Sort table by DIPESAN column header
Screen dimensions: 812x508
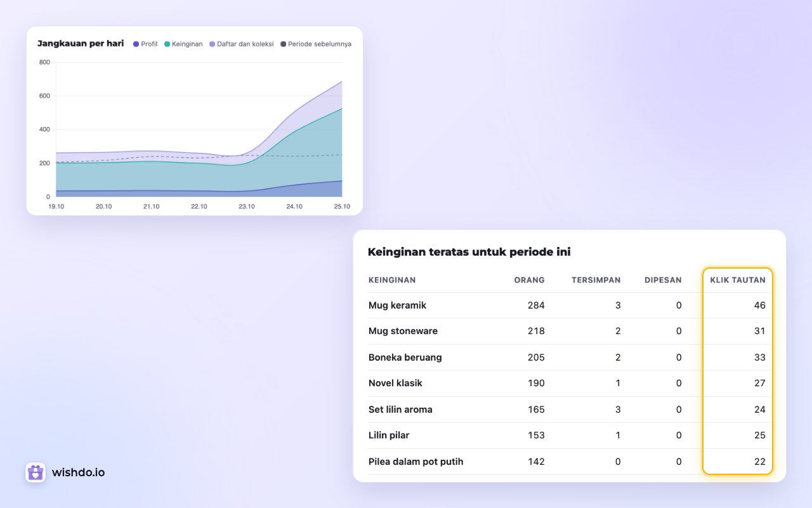[663, 280]
